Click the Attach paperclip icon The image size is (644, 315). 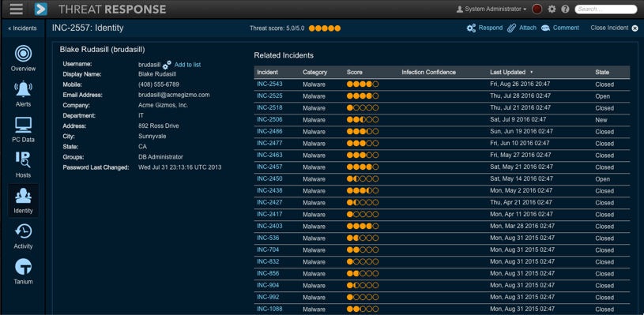pos(511,28)
